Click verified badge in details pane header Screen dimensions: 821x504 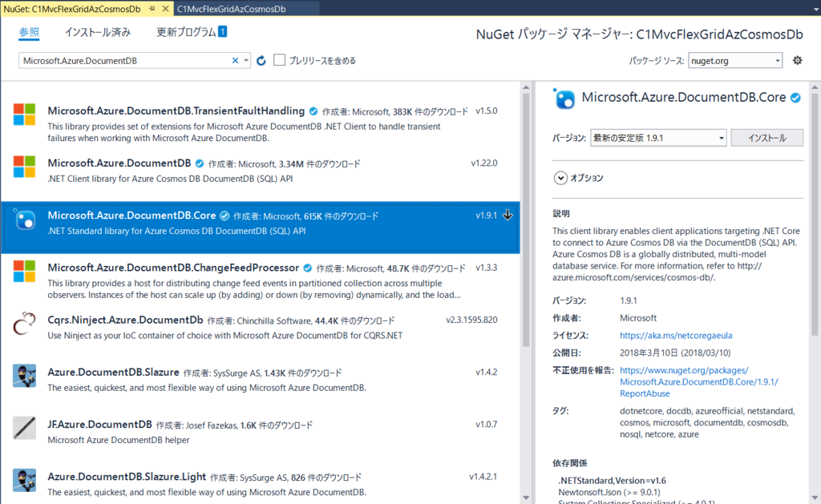pyautogui.click(x=795, y=98)
